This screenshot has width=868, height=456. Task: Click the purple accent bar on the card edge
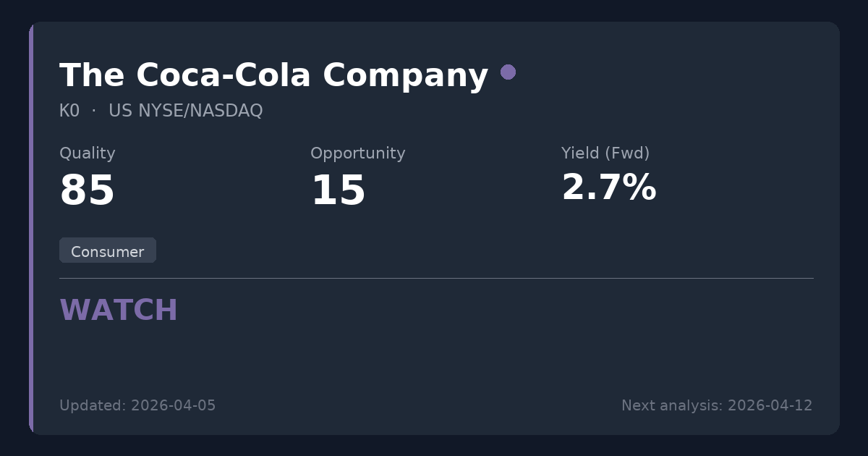point(31,228)
